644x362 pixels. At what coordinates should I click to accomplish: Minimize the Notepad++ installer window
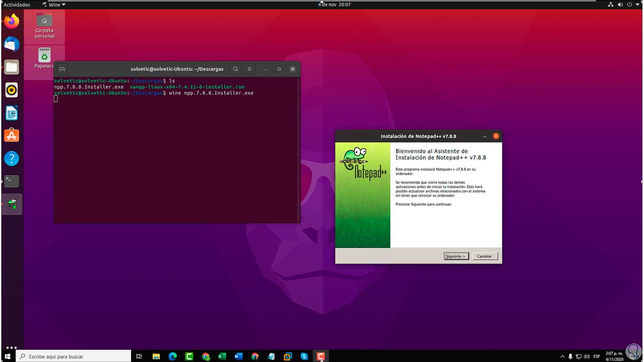(484, 136)
